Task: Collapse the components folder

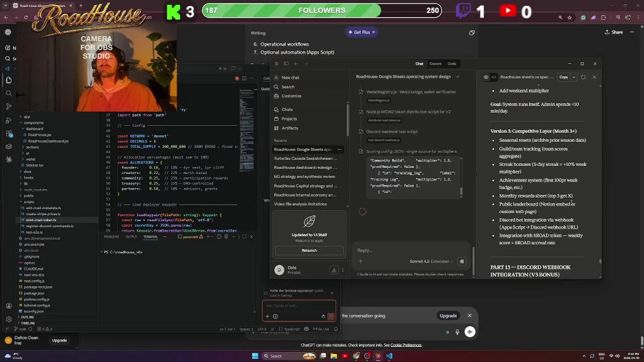Action: pyautogui.click(x=34, y=123)
